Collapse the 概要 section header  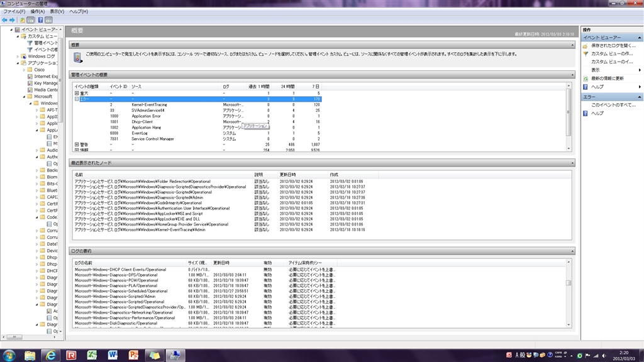coord(572,45)
